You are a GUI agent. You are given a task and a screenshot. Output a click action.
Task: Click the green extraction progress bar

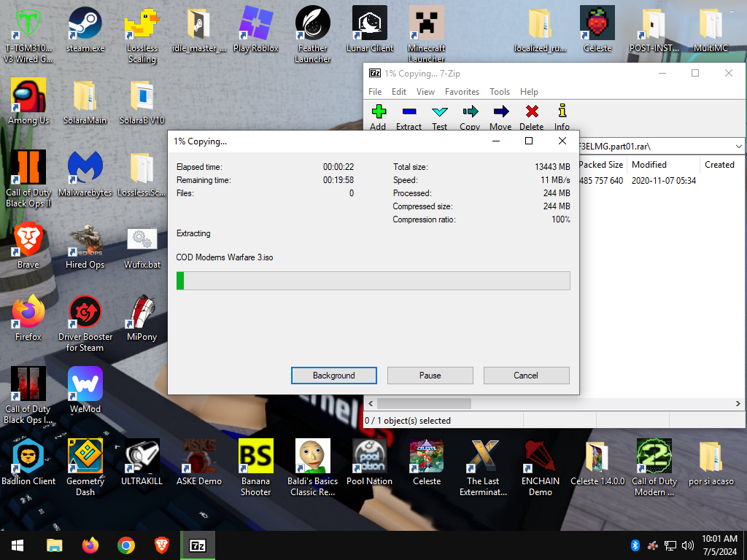(x=373, y=281)
